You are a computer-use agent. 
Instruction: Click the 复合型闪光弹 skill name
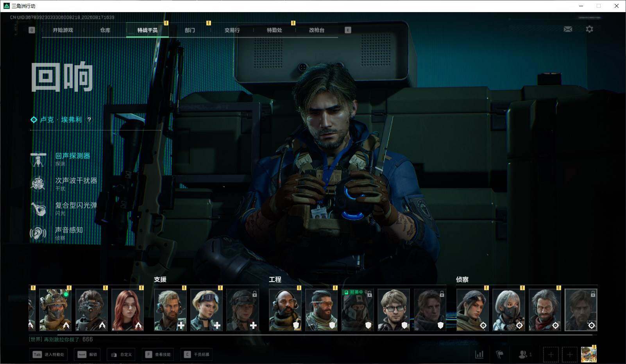76,205
